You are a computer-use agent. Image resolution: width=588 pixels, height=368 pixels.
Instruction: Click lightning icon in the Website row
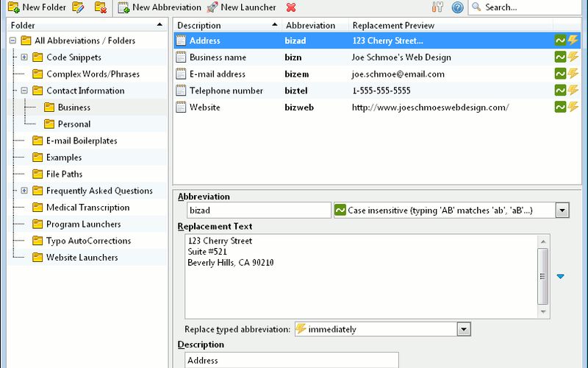[573, 107]
